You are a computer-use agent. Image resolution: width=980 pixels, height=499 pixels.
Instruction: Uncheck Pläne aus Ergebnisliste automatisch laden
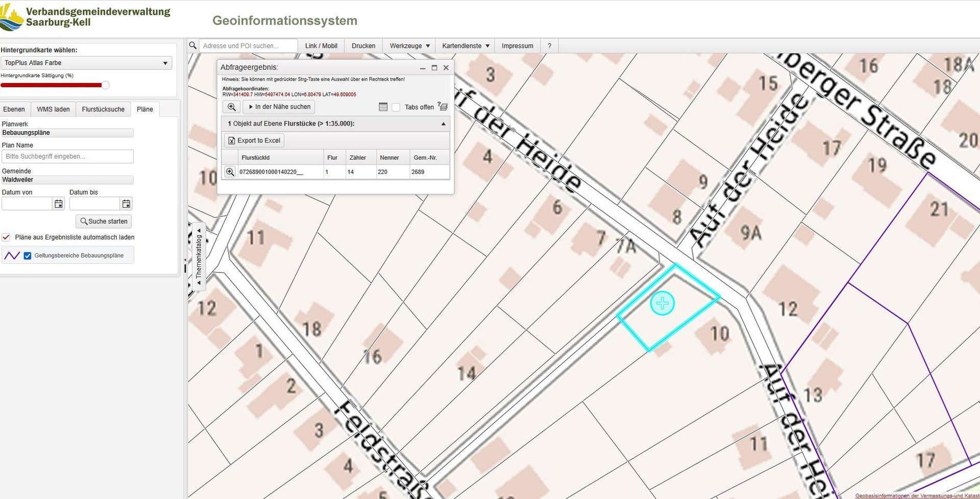coord(6,237)
